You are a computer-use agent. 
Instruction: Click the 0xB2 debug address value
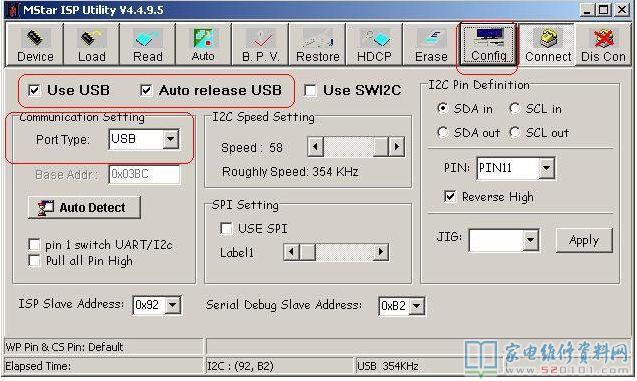[394, 305]
